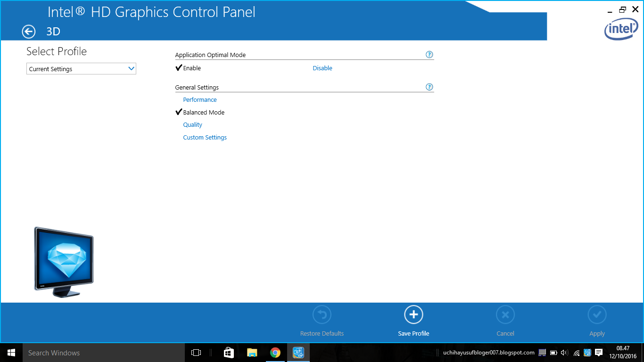Expand the Current Settings profile dropdown
This screenshot has width=644, height=362.
[x=81, y=69]
